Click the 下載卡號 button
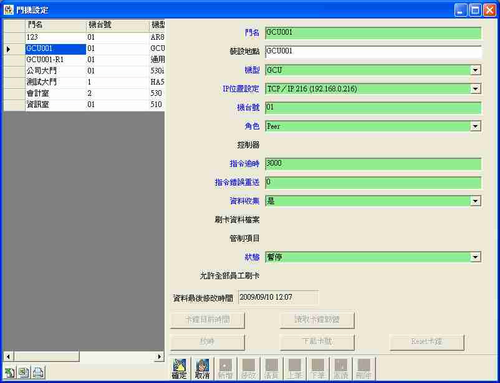 point(317,341)
